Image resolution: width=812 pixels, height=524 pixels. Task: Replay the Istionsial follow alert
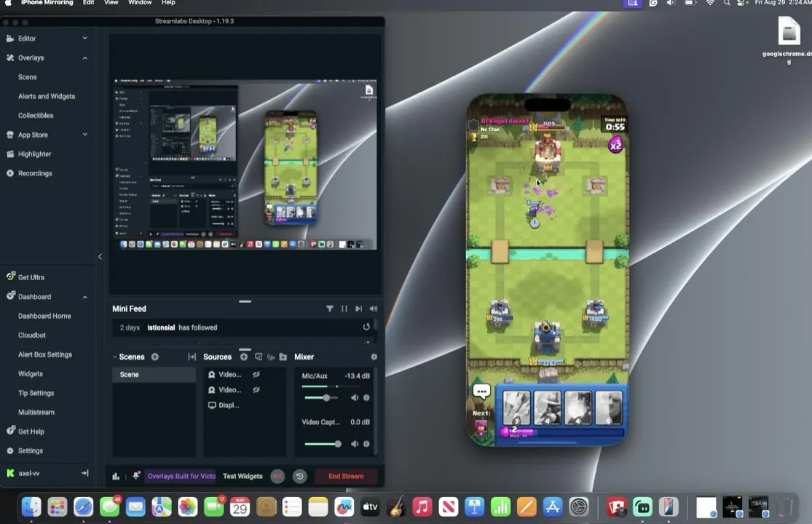[366, 327]
